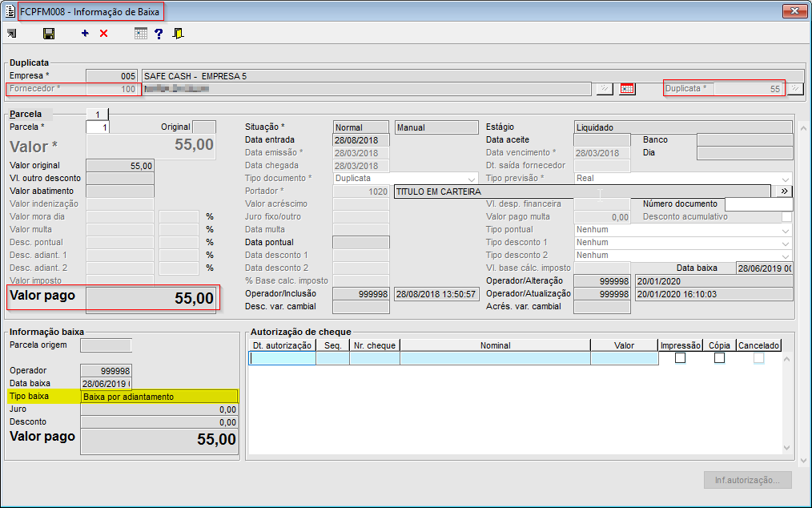Viewport: 812px width, 508px height.
Task: Click the Nr. cheque cell in first row
Action: point(375,358)
